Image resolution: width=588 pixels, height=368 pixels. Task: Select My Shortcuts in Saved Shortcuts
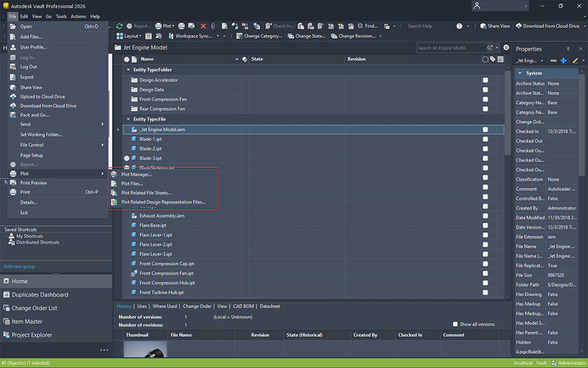(x=30, y=236)
